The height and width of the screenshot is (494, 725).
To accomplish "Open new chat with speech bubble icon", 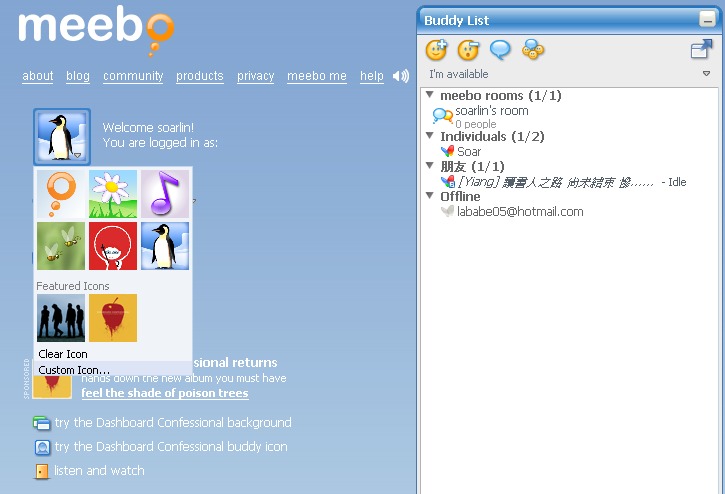I will click(x=500, y=50).
